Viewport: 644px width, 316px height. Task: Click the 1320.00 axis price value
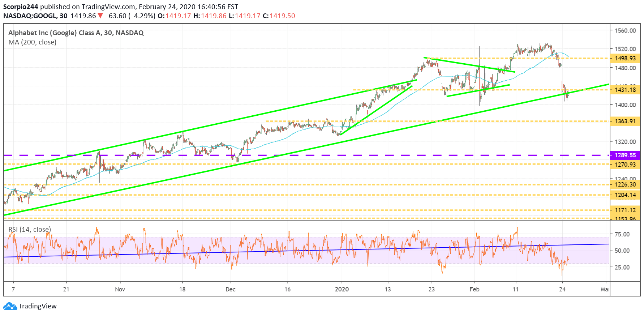pyautogui.click(x=625, y=142)
